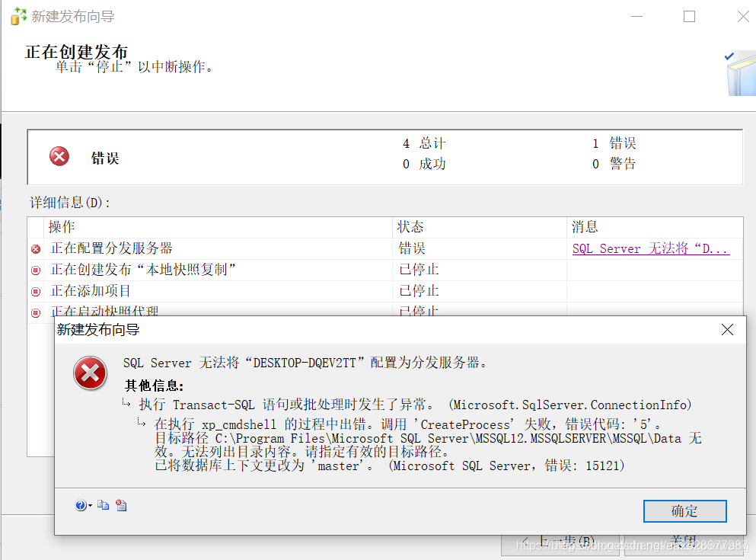Click the wizard title bar icon

click(18, 16)
